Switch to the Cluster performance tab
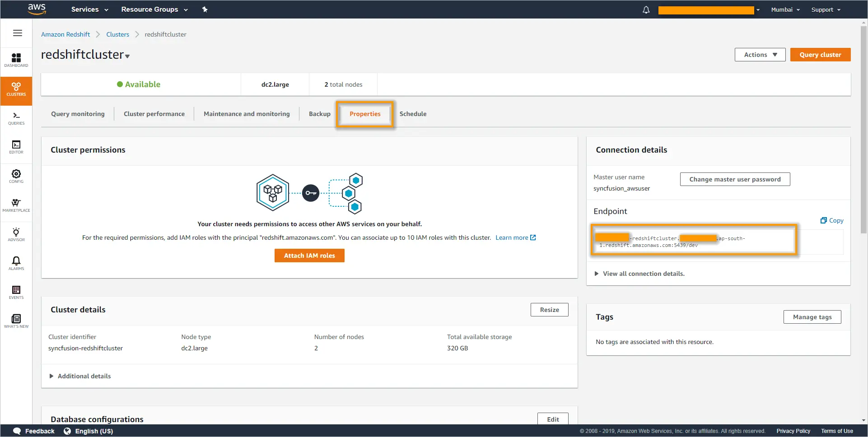Viewport: 868px width, 437px height. click(154, 114)
